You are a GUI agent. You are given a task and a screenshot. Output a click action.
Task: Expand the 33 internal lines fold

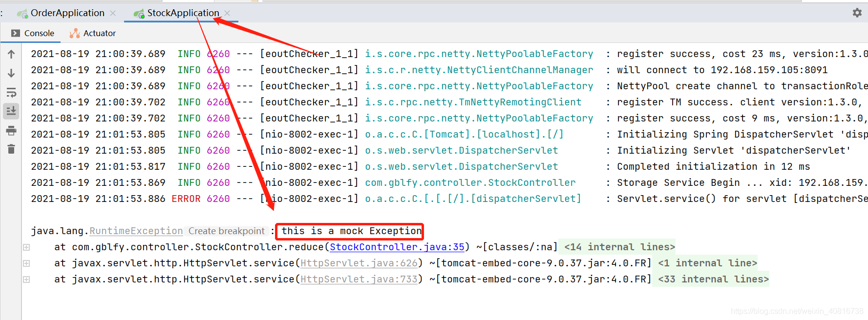click(713, 279)
